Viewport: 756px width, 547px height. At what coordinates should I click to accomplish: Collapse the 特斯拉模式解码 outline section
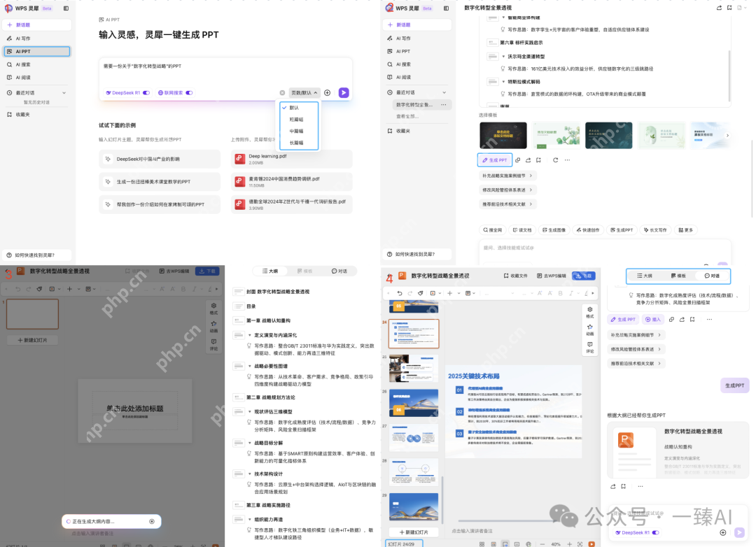click(x=503, y=82)
